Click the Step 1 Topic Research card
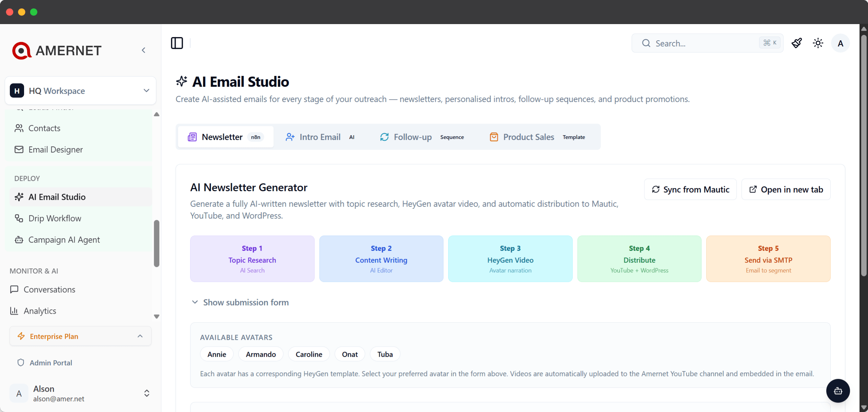868x412 pixels. (x=252, y=259)
